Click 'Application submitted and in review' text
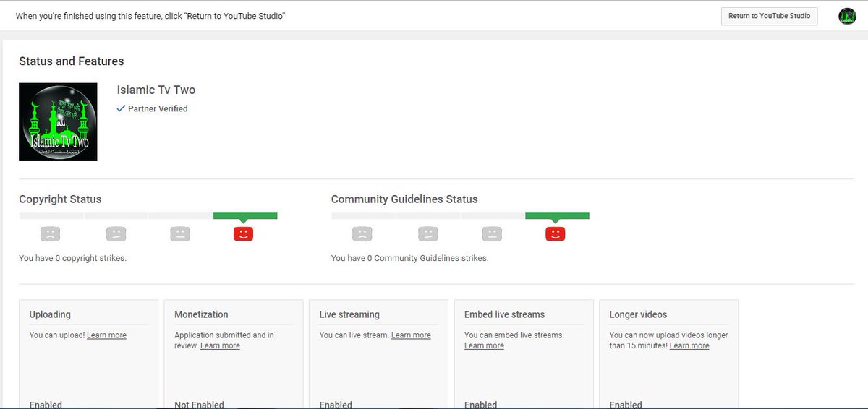This screenshot has height=409, width=868. (x=224, y=340)
